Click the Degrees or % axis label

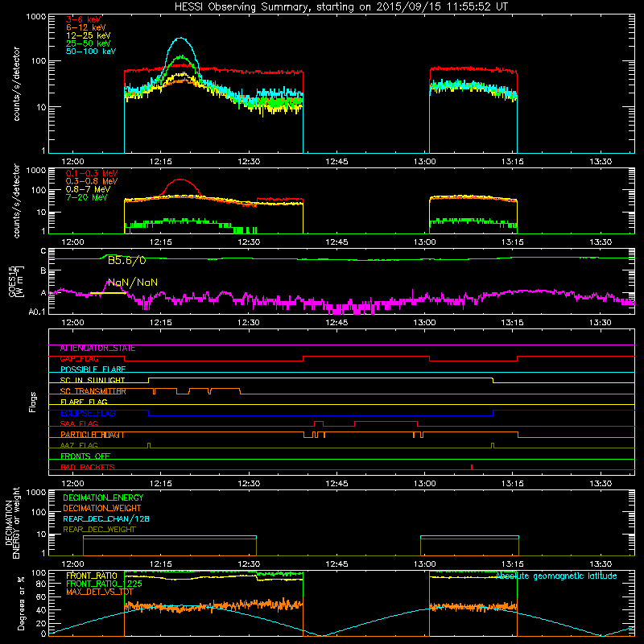[22, 604]
